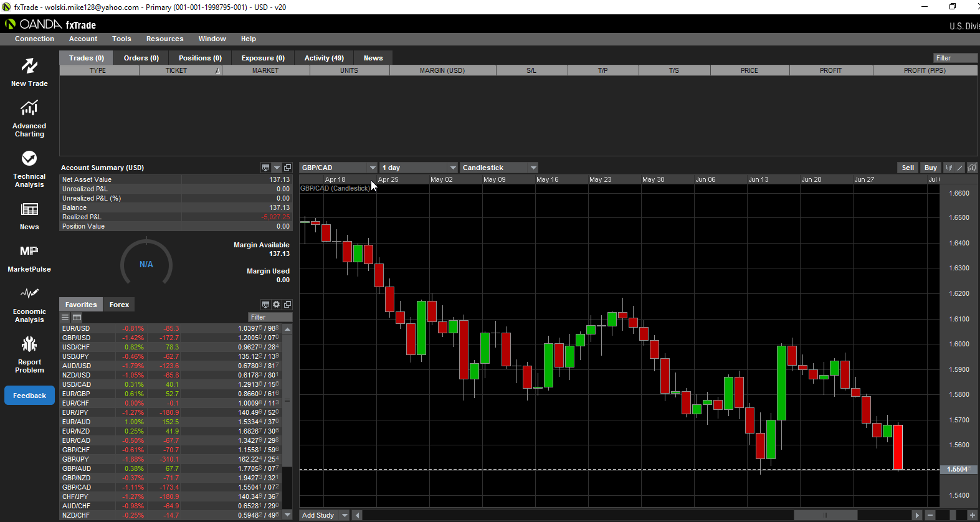Viewport: 980px width, 522px height.
Task: Select the Forex rates tab
Action: tap(119, 305)
